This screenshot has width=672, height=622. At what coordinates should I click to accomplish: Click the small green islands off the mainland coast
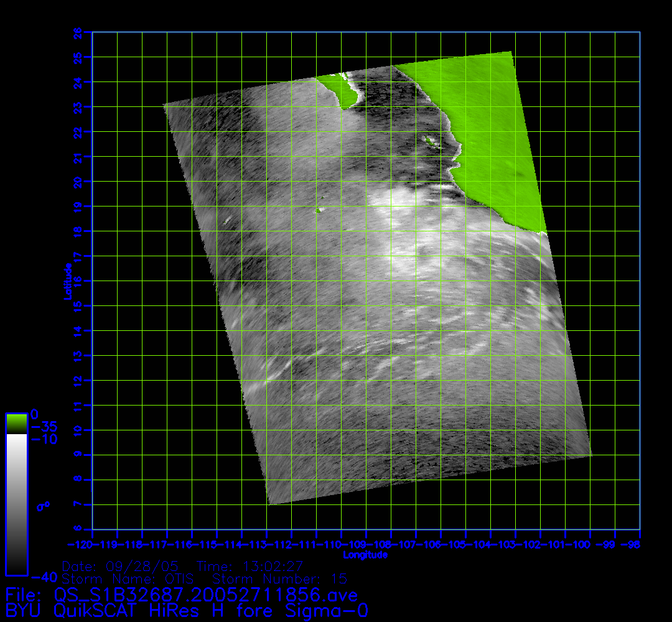[x=431, y=142]
